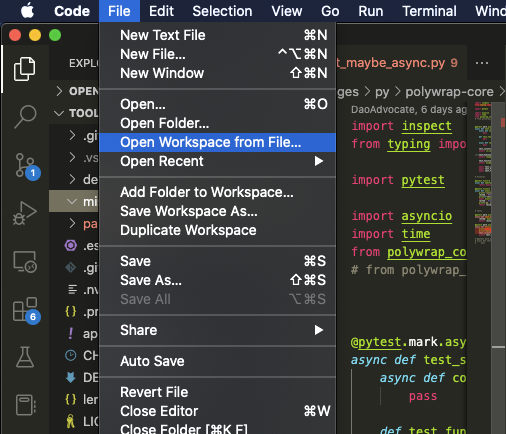Image resolution: width=506 pixels, height=434 pixels.
Task: Open the Edit menu in menu bar
Action: point(161,11)
